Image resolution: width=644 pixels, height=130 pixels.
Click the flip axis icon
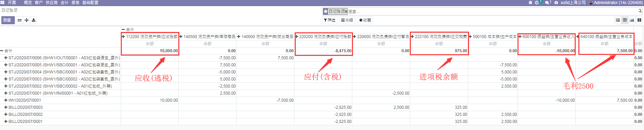[x=20, y=20]
